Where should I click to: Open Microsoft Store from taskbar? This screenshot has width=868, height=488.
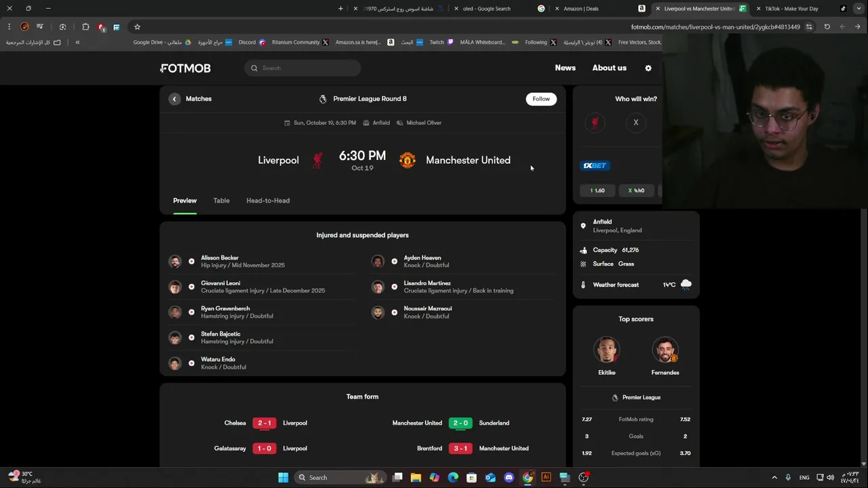[x=472, y=478]
